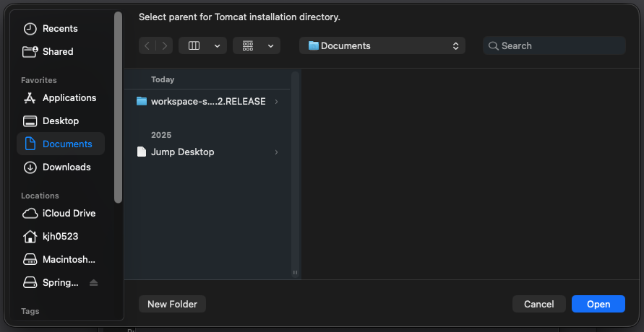
Task: Click the iCloud Drive cloud icon
Action: 30,214
